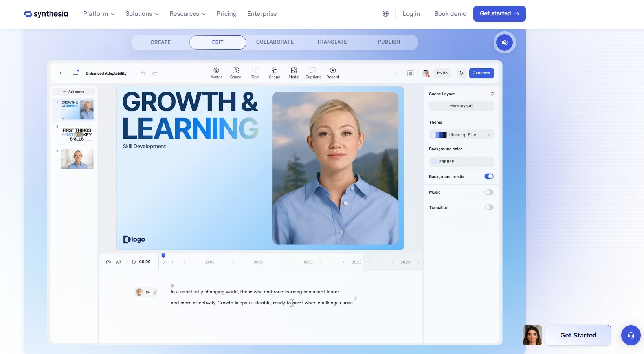Click the avatar video frame on canvas
The width and height of the screenshot is (644, 354).
tap(335, 168)
